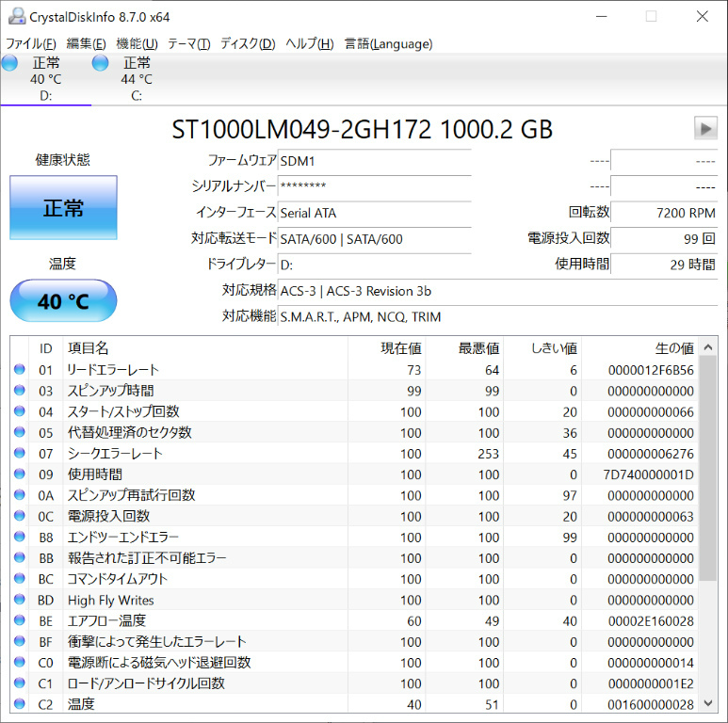Click the status dot for ロード/アンロードサイクル回数 row
The width and height of the screenshot is (728, 723).
point(20,683)
